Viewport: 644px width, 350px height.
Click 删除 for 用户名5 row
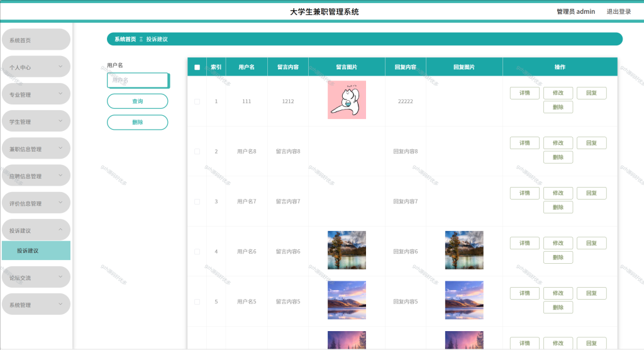(x=558, y=307)
